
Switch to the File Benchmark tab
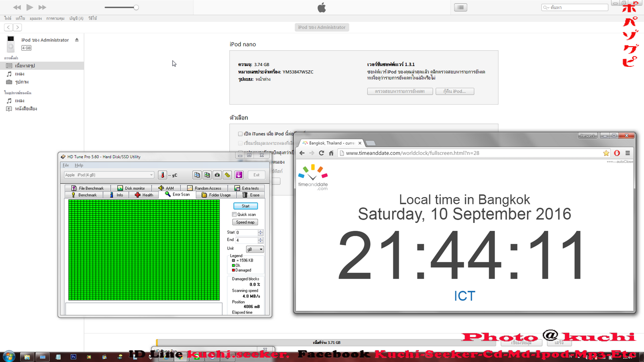pyautogui.click(x=88, y=188)
